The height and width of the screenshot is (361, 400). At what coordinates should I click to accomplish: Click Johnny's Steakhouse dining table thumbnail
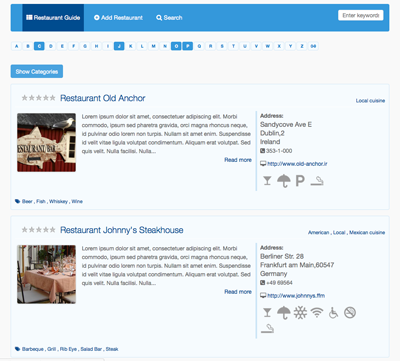[x=46, y=274]
